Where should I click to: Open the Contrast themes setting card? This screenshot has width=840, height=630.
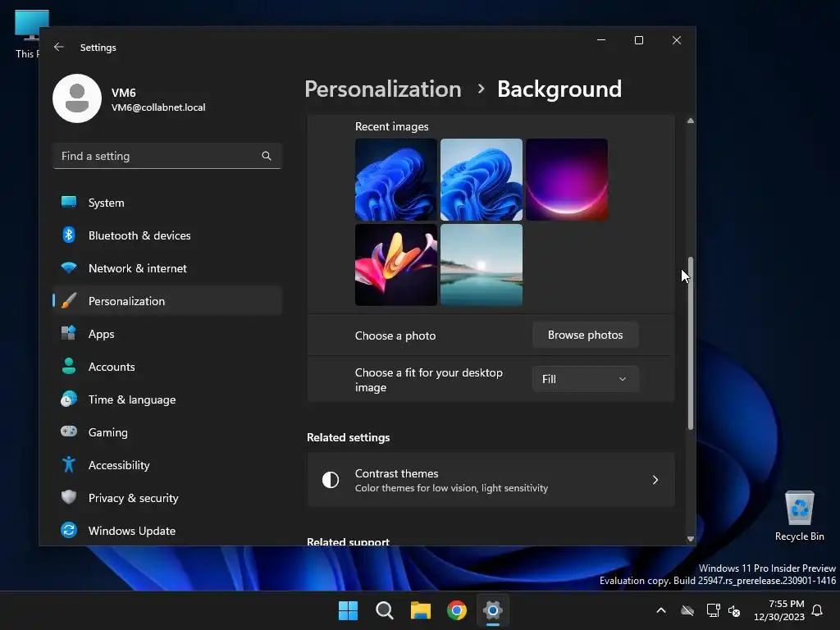(491, 480)
